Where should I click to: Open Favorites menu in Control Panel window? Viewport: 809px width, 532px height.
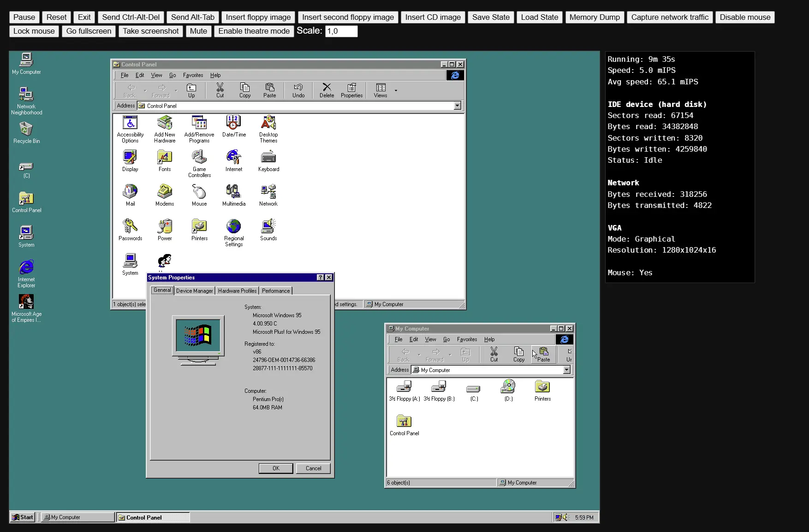click(193, 75)
